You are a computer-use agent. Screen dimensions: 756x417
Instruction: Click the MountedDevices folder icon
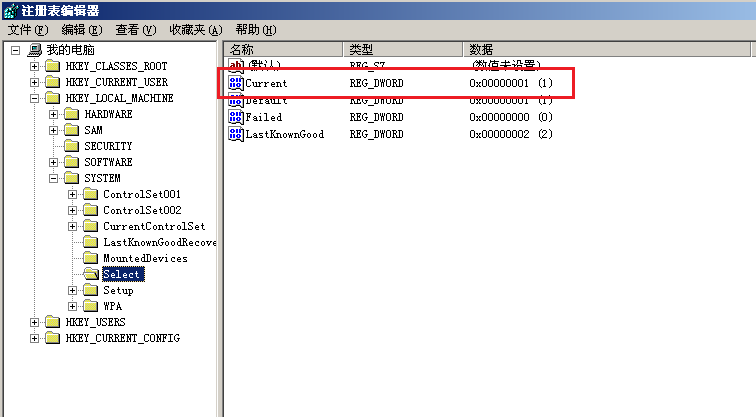click(91, 258)
